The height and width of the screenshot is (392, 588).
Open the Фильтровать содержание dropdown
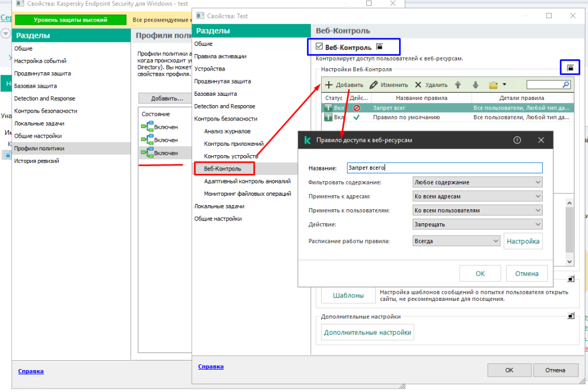tap(477, 182)
